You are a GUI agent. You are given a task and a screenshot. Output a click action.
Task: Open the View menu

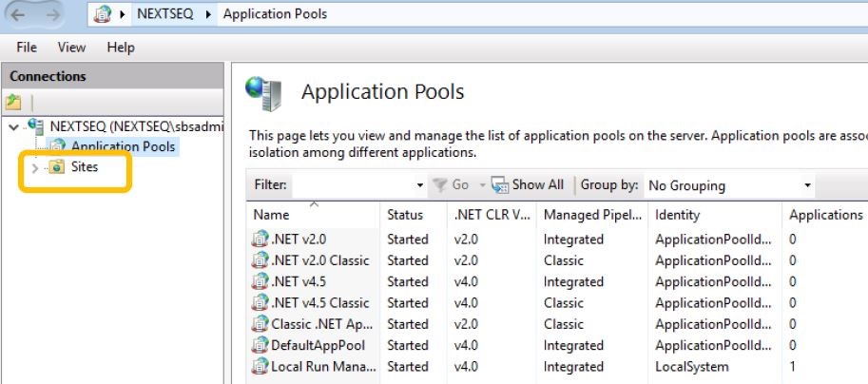71,48
